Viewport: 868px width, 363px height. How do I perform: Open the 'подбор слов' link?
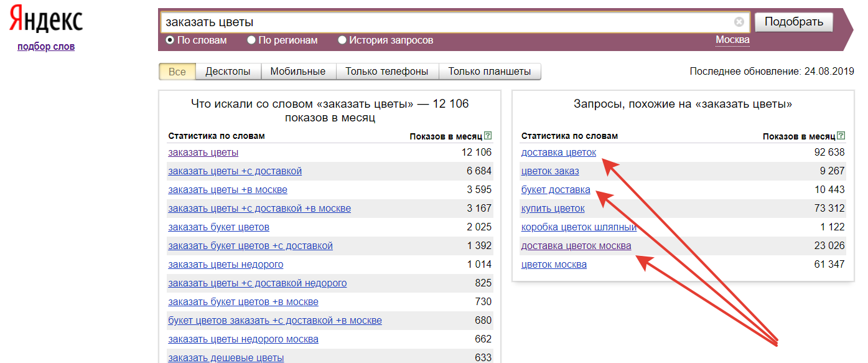(46, 46)
